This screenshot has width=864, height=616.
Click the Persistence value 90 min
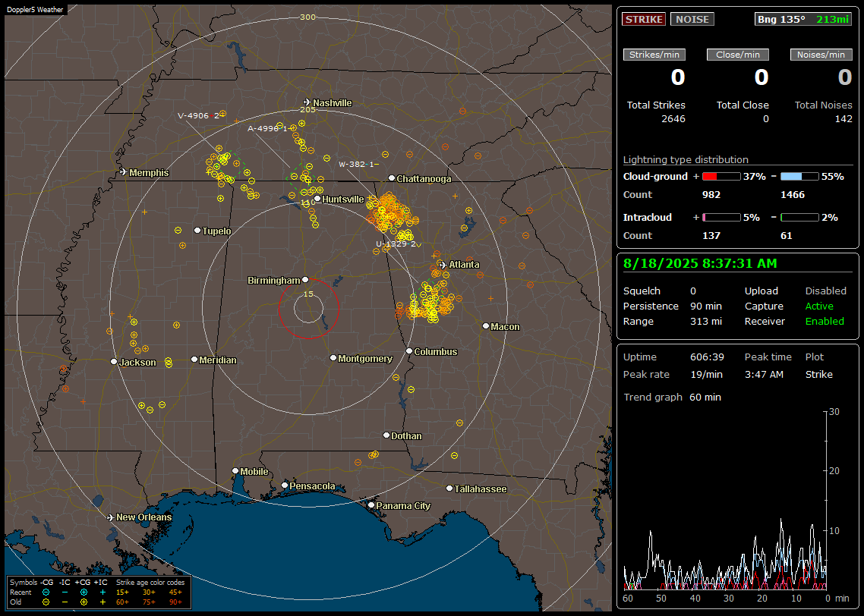(x=706, y=306)
